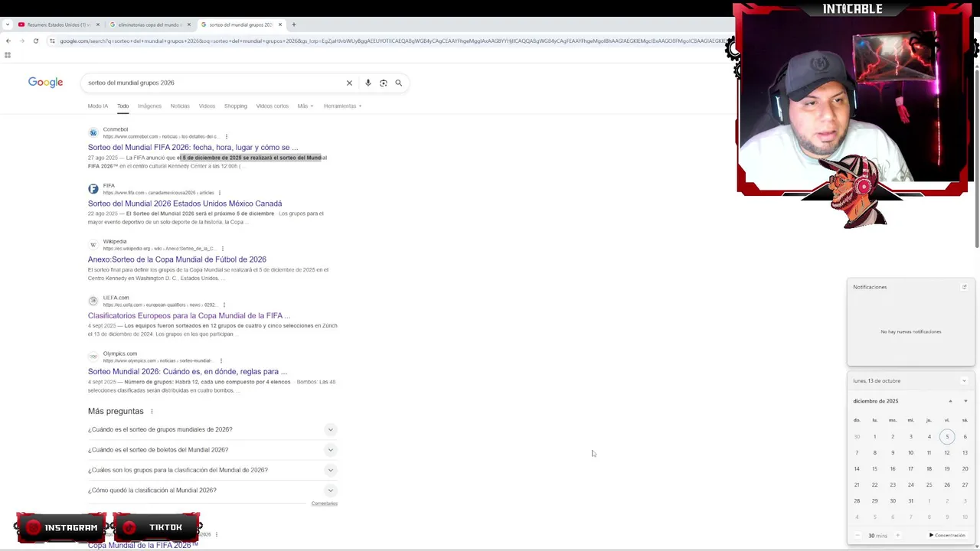The height and width of the screenshot is (551, 980).
Task: Open notification settings icon in Notificaciones panel
Action: [964, 287]
